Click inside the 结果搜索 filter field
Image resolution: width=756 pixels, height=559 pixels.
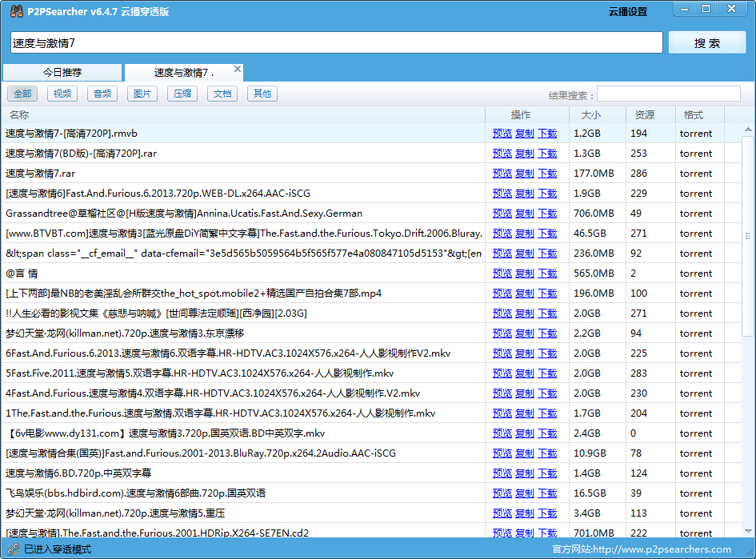tap(668, 94)
